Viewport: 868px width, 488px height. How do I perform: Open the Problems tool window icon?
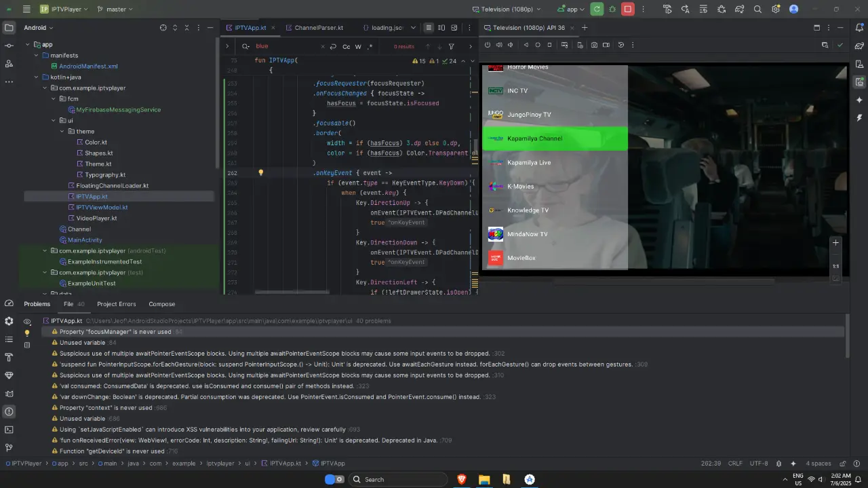pyautogui.click(x=9, y=411)
